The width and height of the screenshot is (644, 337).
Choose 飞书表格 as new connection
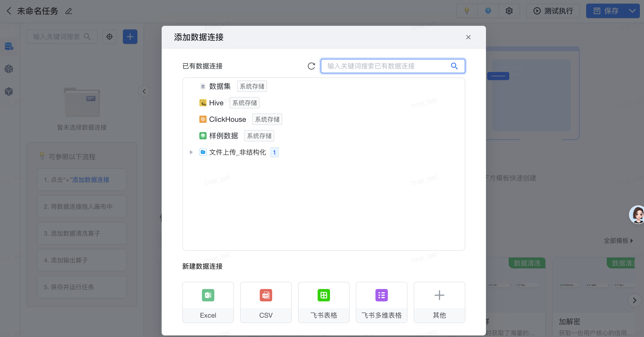click(324, 302)
